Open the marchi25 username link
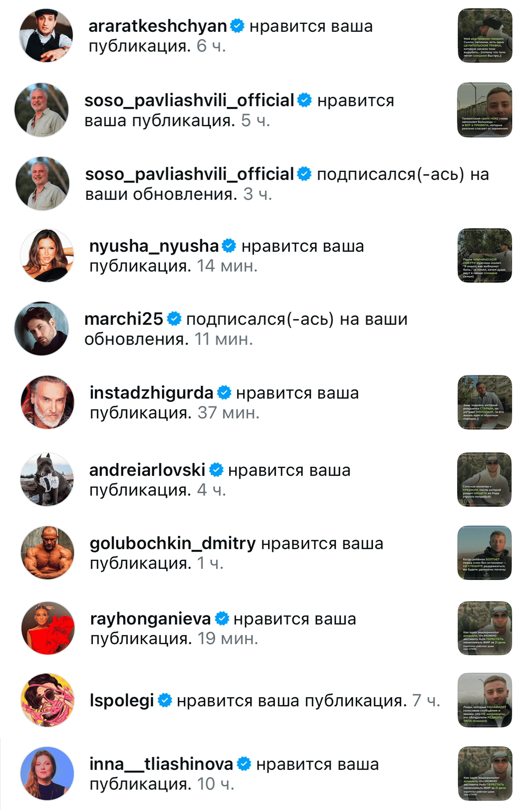Image resolution: width=532 pixels, height=810 pixels. [x=124, y=319]
